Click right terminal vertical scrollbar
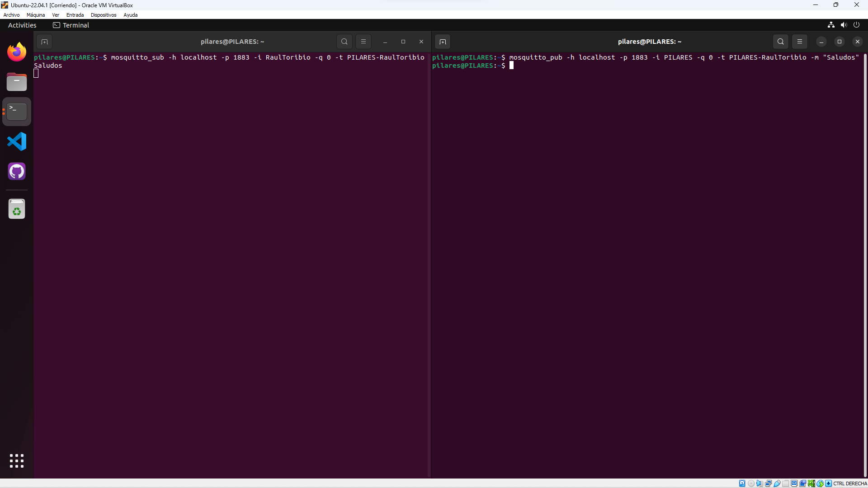Screen dimensions: 868x488 tap(865, 265)
